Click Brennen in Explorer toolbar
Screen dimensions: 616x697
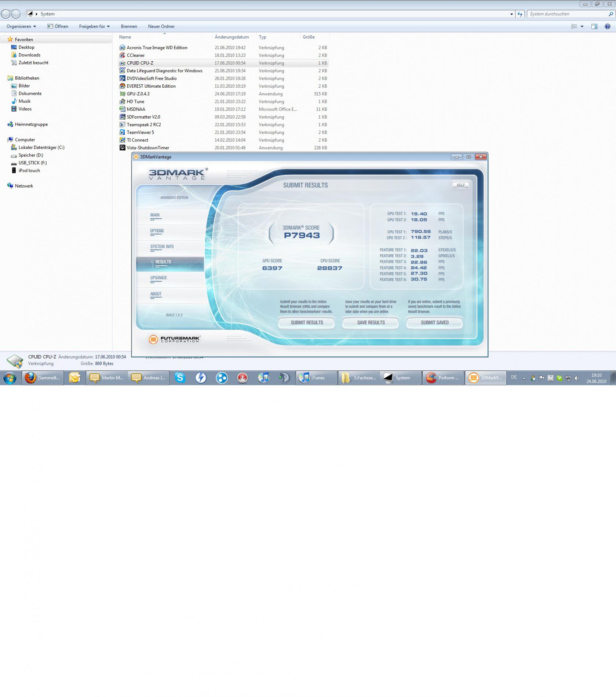[129, 26]
